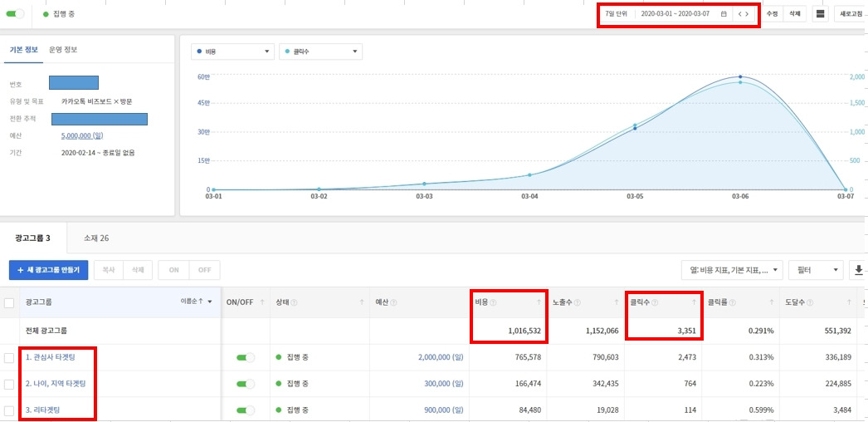Click the 복사 button
This screenshot has height=422, width=868.
click(109, 270)
